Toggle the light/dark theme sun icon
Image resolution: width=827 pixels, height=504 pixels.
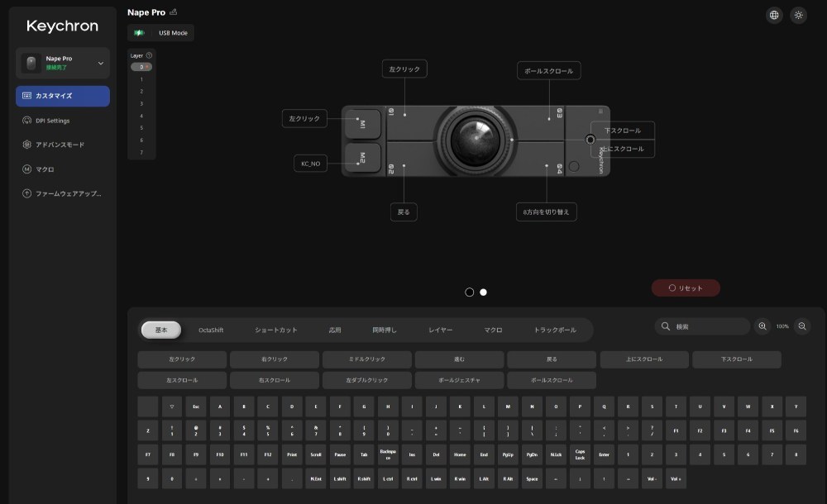799,16
